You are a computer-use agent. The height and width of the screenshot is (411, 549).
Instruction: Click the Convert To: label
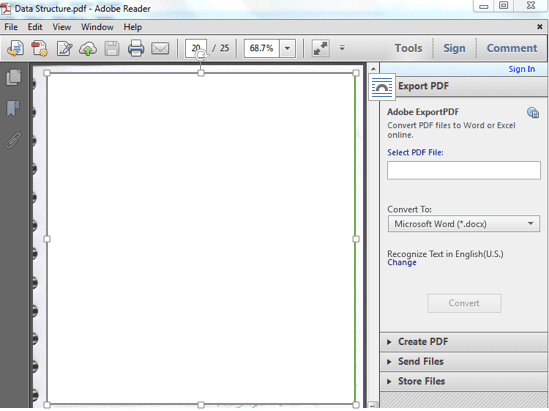409,209
